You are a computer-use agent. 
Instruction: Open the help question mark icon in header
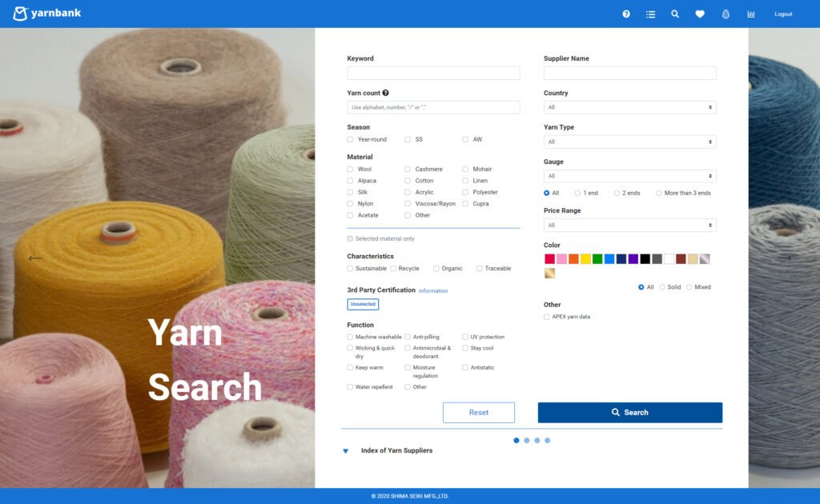[x=626, y=14]
